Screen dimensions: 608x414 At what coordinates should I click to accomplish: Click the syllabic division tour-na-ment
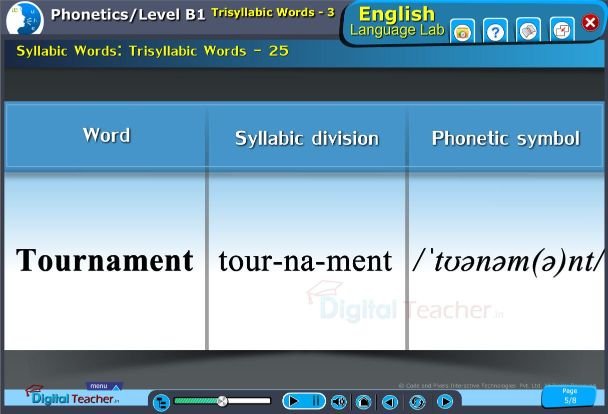click(x=305, y=261)
